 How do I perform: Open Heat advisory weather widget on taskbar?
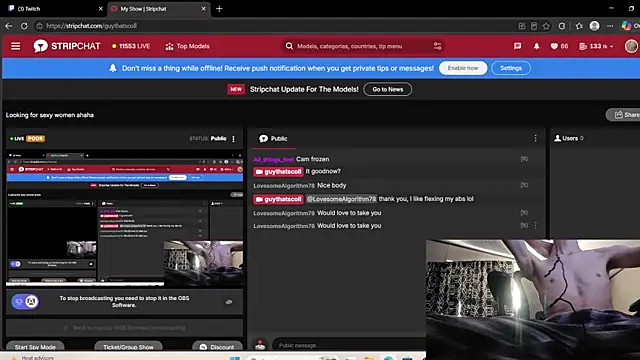33,358
